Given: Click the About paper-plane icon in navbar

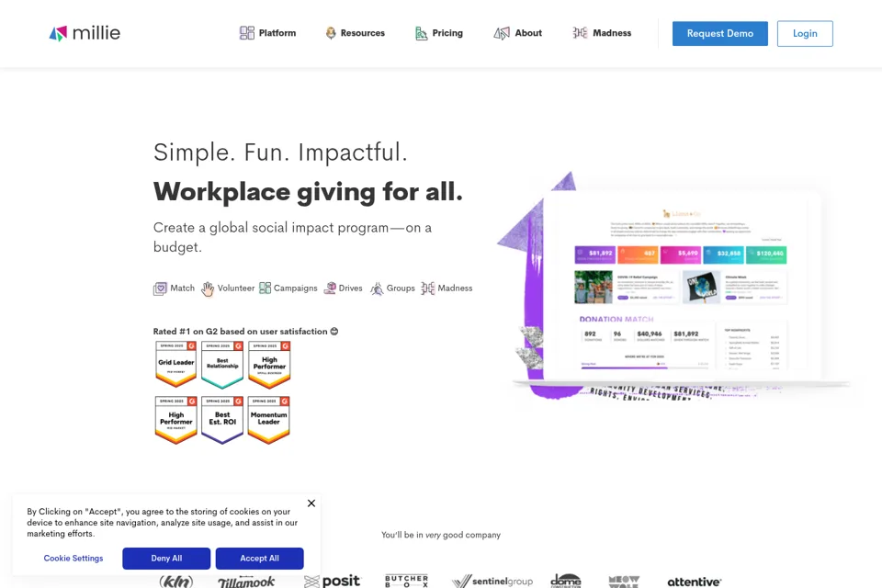Looking at the screenshot, I should pos(502,33).
